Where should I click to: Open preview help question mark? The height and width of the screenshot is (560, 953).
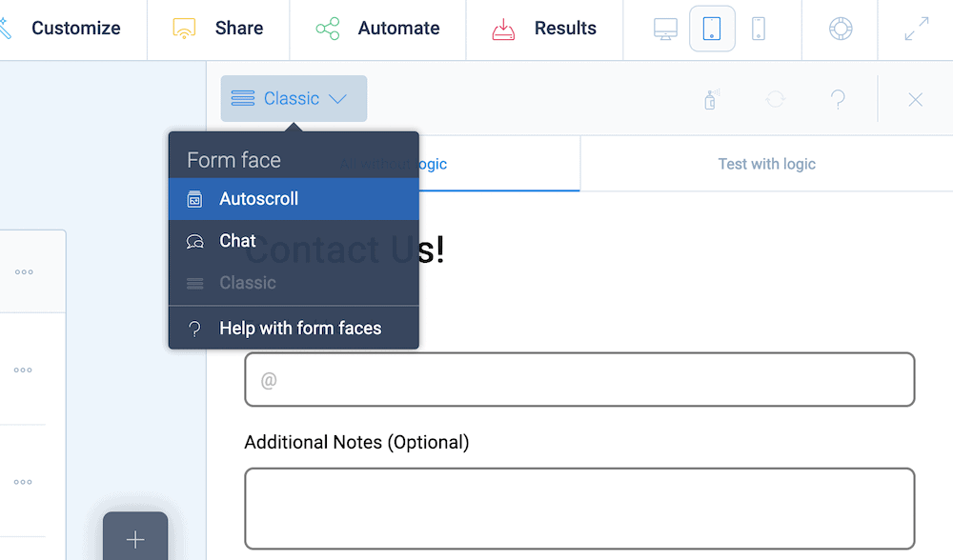pyautogui.click(x=838, y=99)
